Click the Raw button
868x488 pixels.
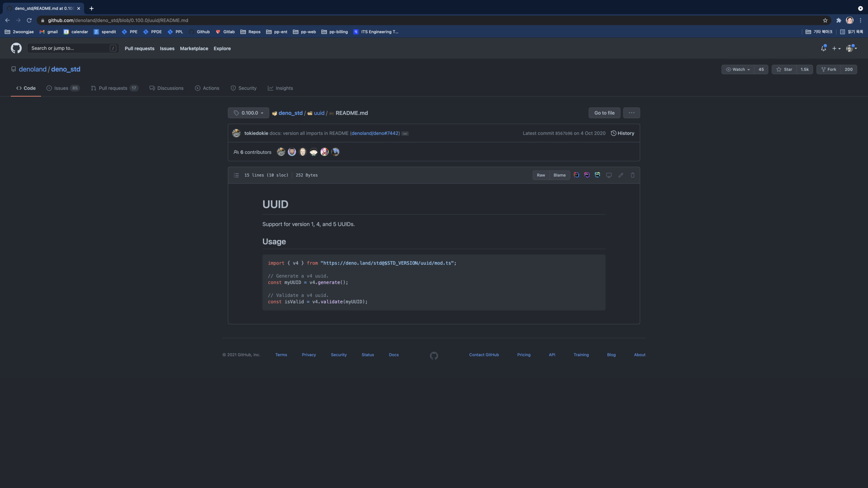[541, 175]
